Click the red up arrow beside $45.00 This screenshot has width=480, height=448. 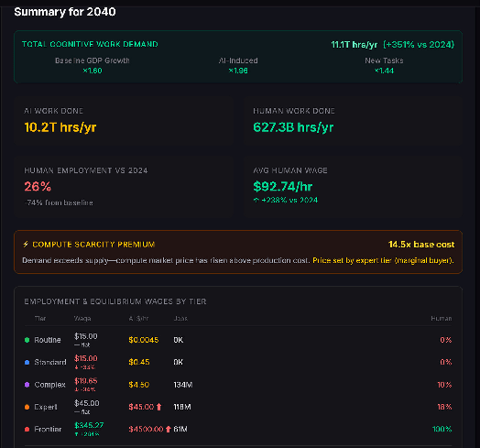pyautogui.click(x=158, y=407)
